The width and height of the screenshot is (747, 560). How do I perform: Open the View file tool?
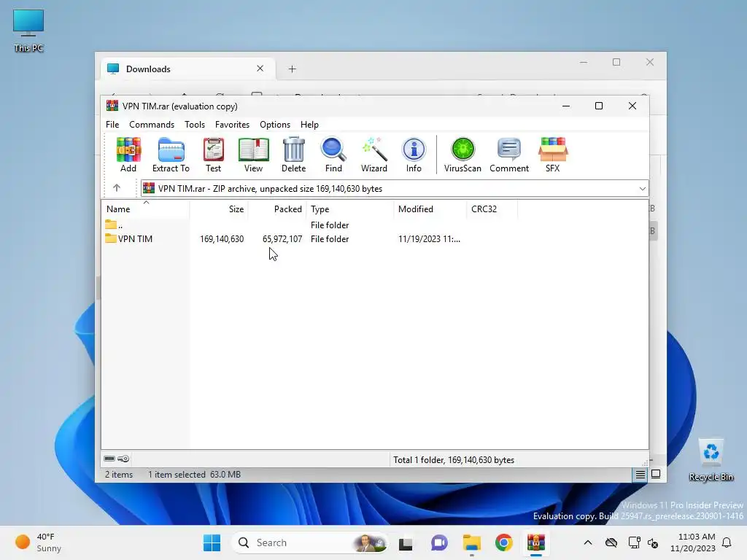coord(253,155)
